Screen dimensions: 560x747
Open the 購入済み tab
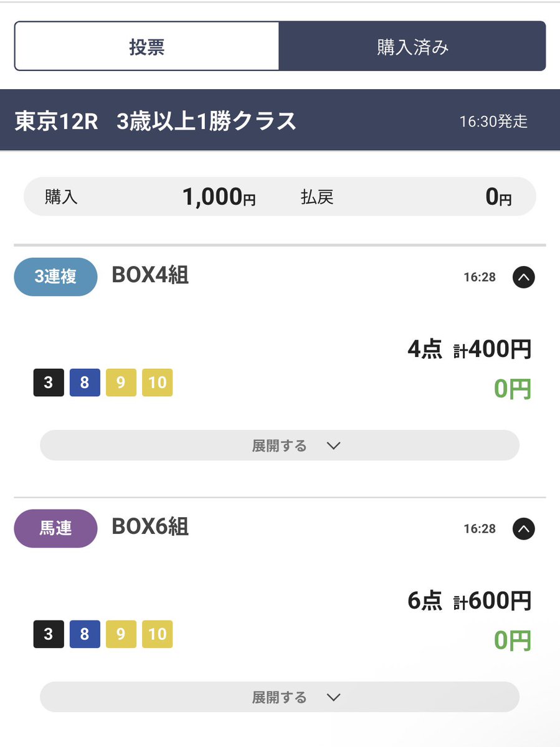[x=412, y=46]
